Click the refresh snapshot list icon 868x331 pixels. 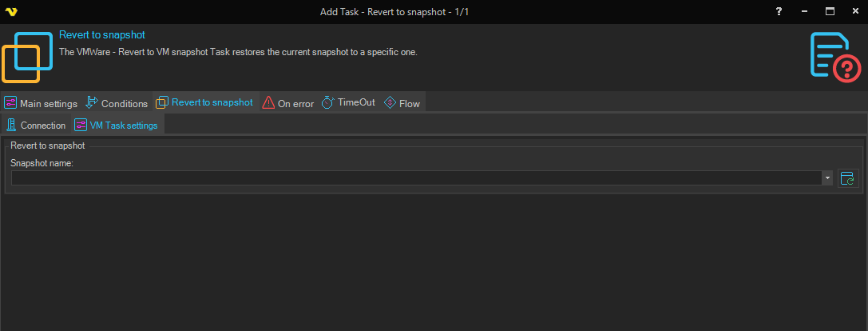[x=847, y=178]
